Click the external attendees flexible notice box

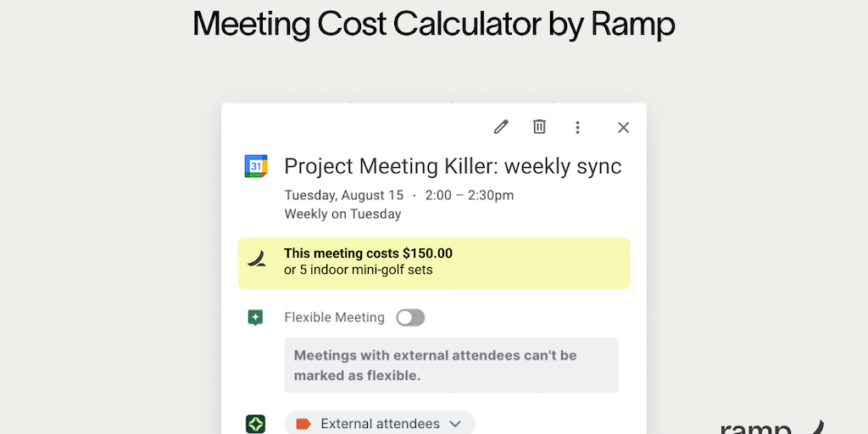(x=451, y=365)
